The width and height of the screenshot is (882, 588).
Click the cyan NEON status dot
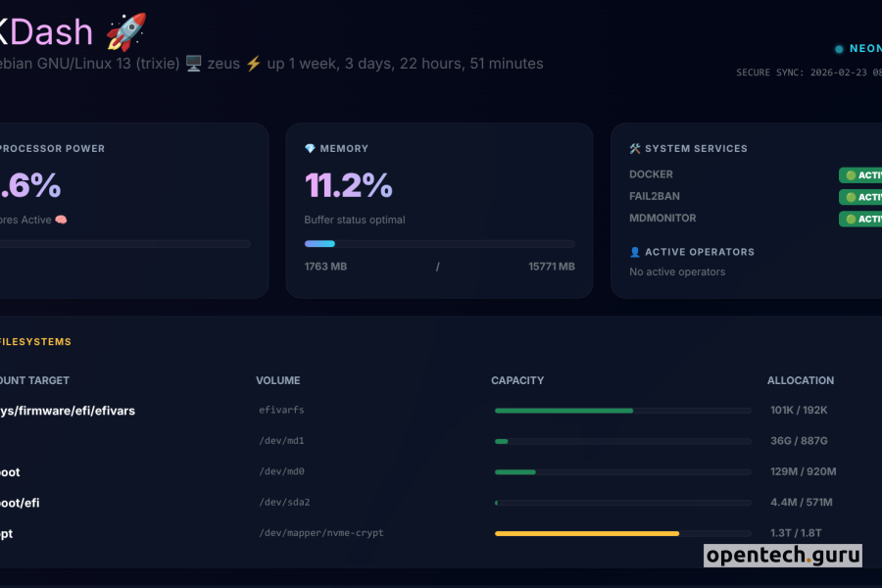(x=839, y=49)
